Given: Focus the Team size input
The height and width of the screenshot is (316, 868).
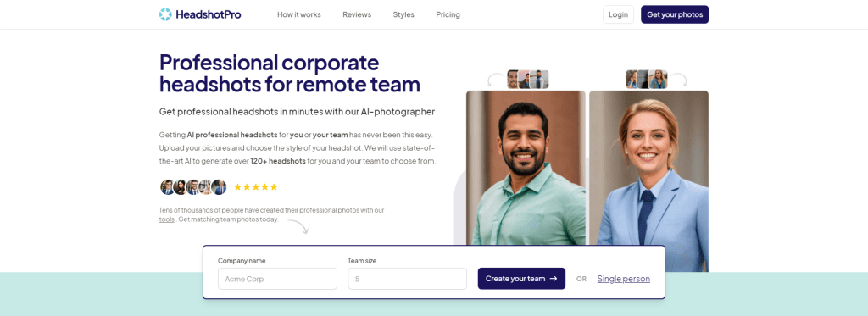Looking at the screenshot, I should point(408,279).
